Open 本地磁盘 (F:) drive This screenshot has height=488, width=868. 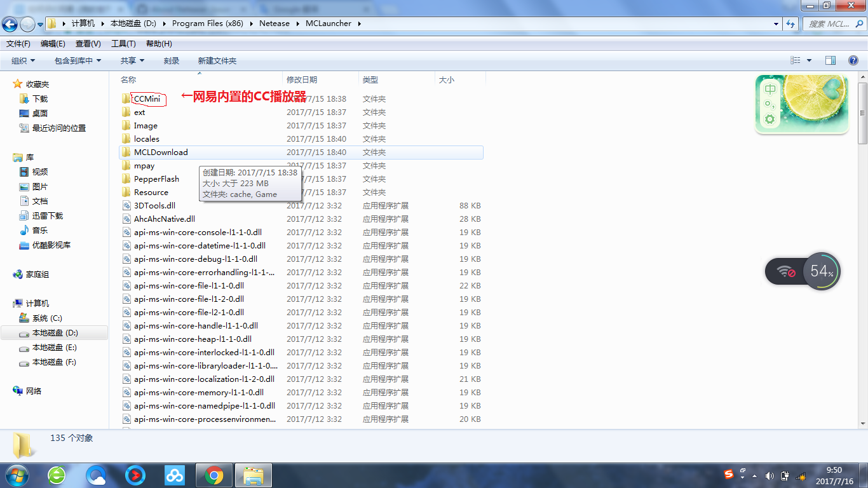[x=55, y=362]
